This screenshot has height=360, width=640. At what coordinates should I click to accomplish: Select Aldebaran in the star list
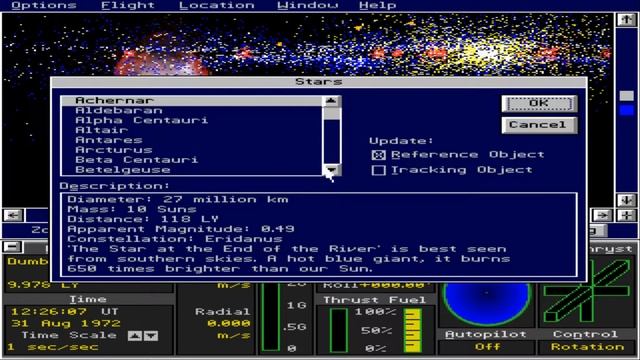pyautogui.click(x=191, y=110)
